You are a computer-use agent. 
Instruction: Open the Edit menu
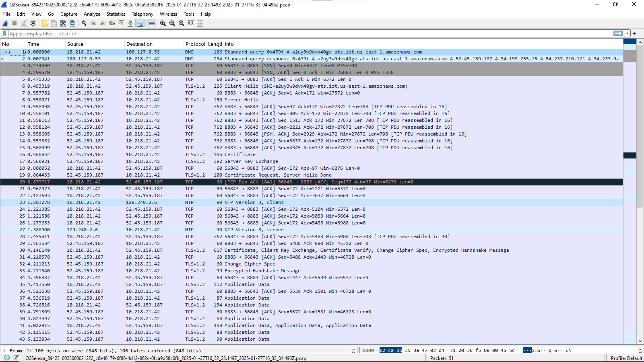[x=21, y=14]
